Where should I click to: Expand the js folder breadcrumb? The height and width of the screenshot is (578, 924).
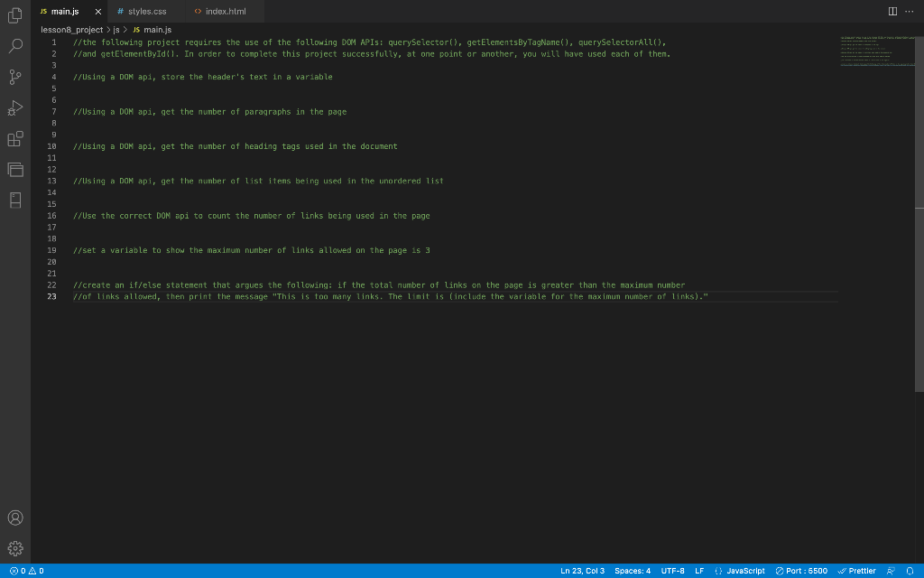(x=114, y=29)
